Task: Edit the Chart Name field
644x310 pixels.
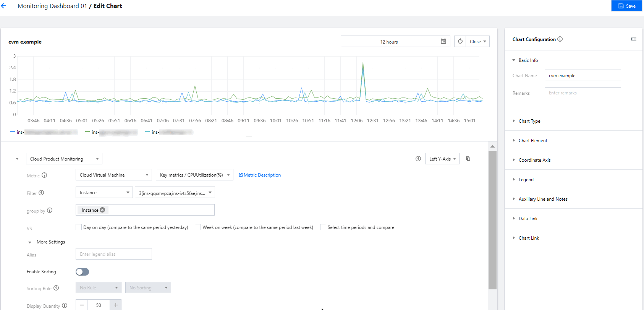Action: [583, 75]
